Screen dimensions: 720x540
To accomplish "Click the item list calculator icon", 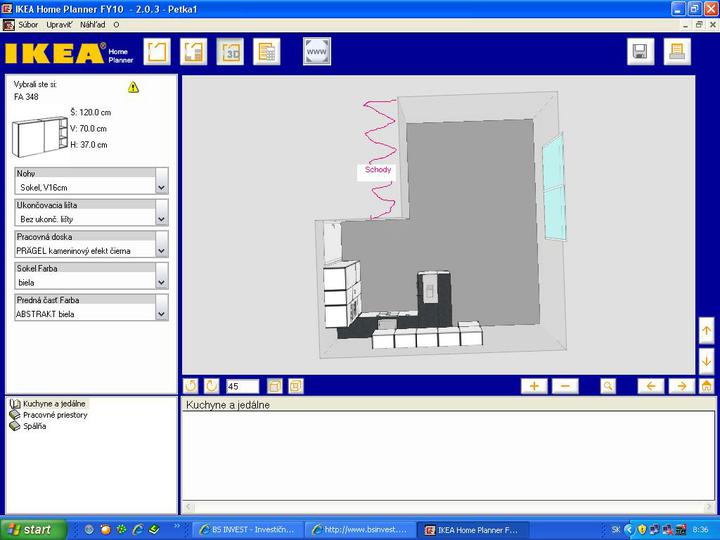I will [266, 51].
